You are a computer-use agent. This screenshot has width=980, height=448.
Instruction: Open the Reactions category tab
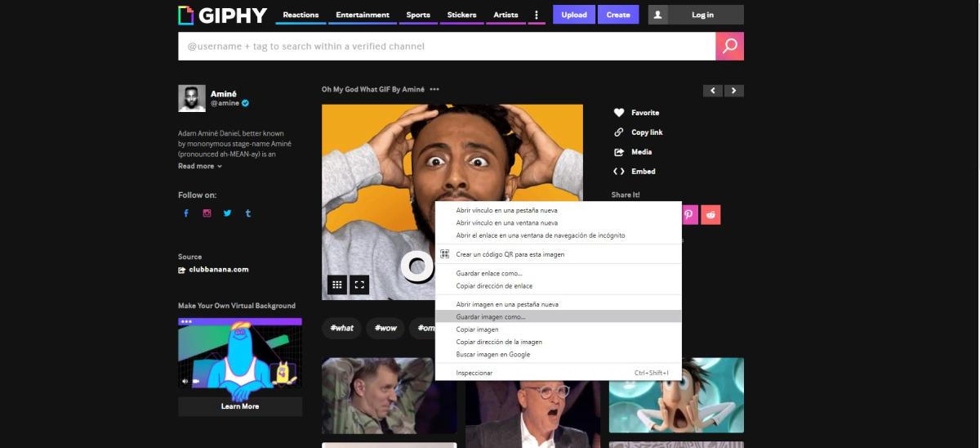click(x=301, y=15)
